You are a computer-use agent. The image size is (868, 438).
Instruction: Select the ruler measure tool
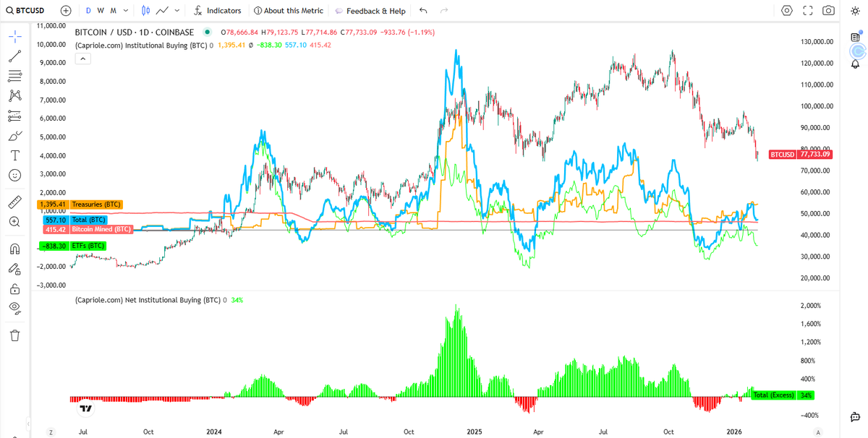pyautogui.click(x=14, y=202)
